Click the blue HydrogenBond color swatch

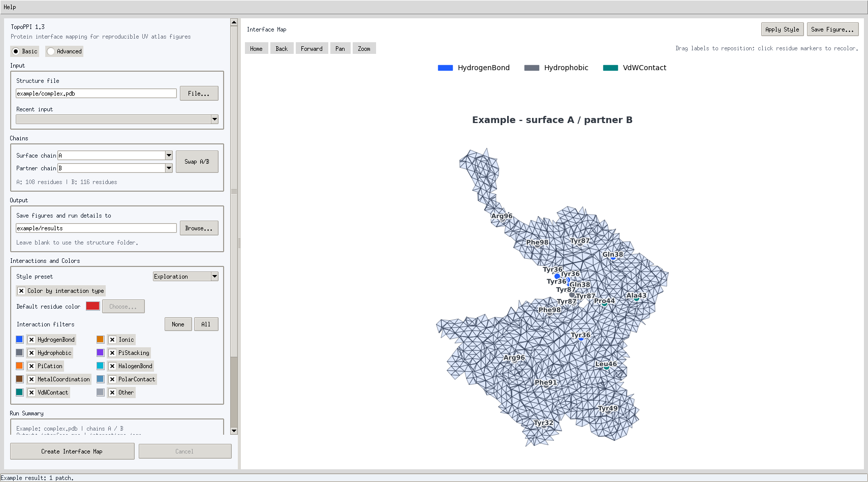click(x=19, y=340)
